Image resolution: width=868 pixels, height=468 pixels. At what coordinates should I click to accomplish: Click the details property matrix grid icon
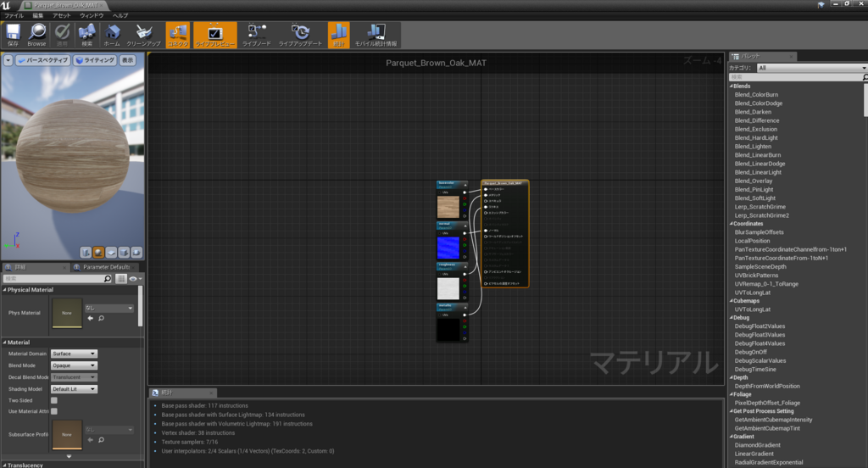(121, 279)
